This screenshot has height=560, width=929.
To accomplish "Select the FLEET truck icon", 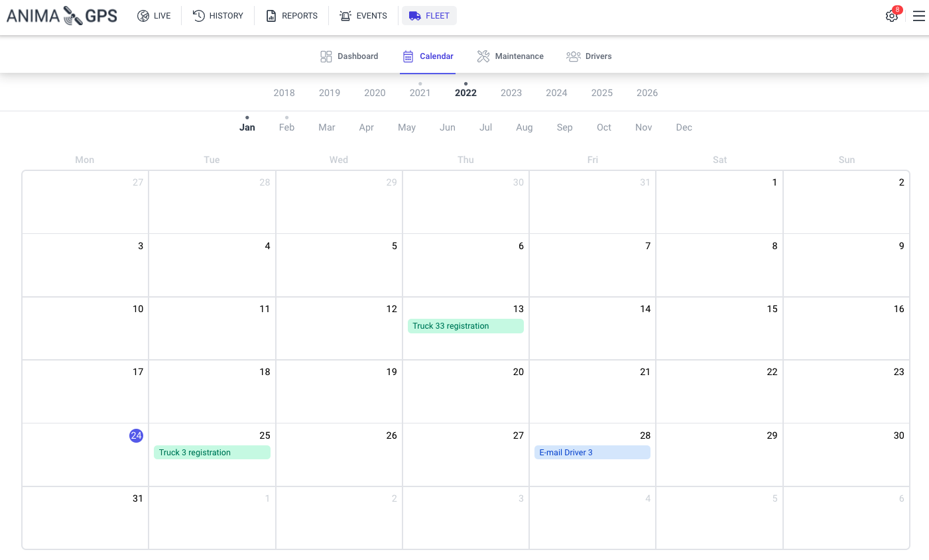I will 416,15.
